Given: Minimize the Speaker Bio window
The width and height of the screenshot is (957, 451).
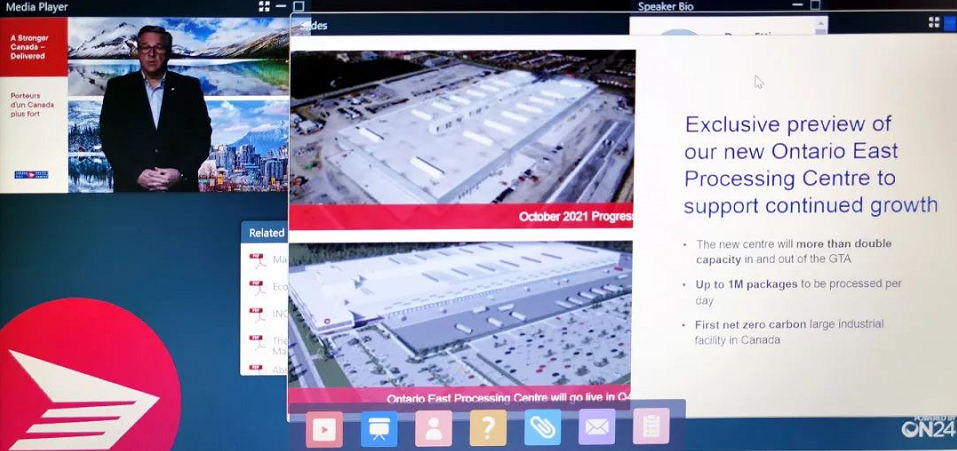Looking at the screenshot, I should coord(799,5).
